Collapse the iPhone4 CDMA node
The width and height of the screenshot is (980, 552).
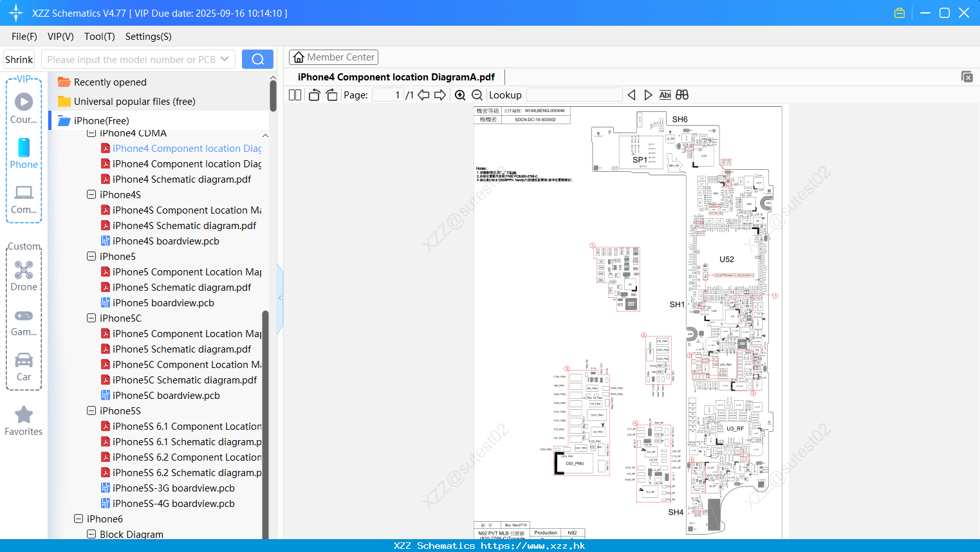[x=91, y=133]
